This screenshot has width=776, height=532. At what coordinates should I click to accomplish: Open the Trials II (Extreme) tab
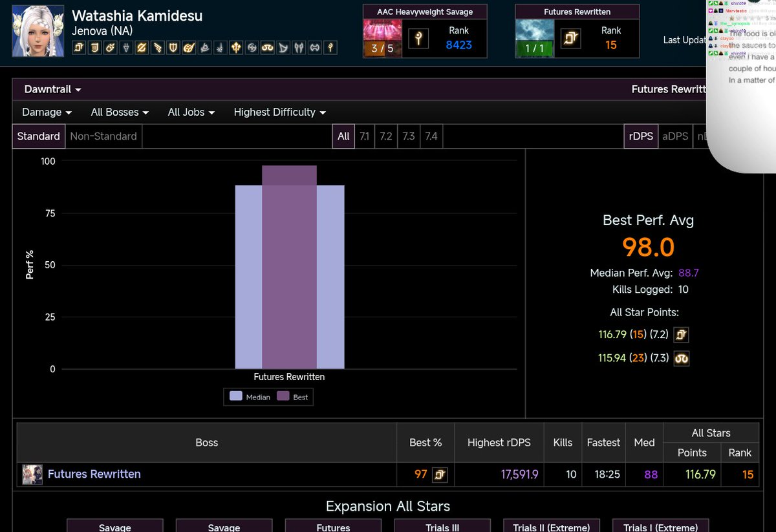pyautogui.click(x=552, y=526)
